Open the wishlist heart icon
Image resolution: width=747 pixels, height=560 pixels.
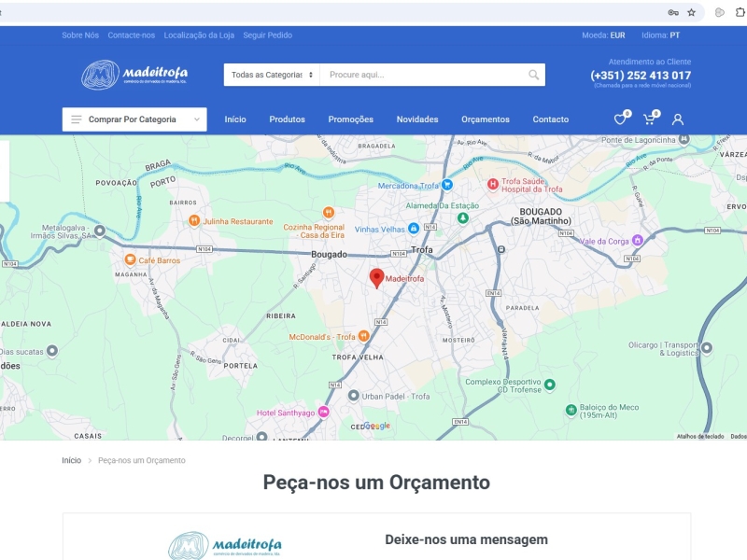620,119
